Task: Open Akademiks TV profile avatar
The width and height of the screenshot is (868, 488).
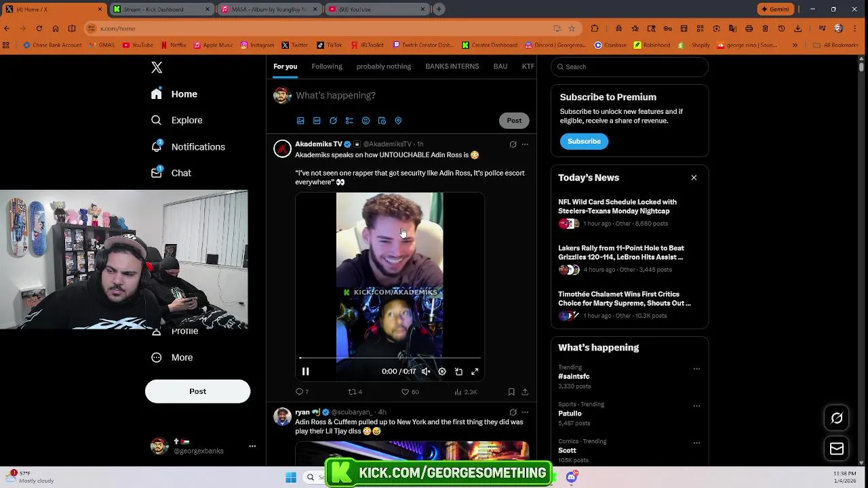Action: pos(282,148)
